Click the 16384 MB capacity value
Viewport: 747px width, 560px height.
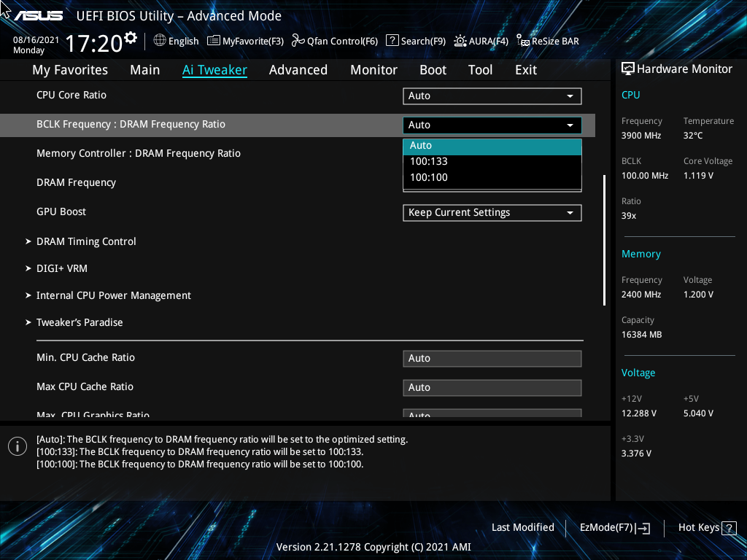(x=642, y=335)
